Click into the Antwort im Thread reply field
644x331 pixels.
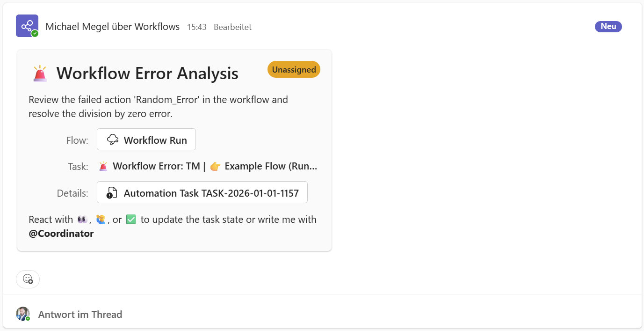(80, 315)
